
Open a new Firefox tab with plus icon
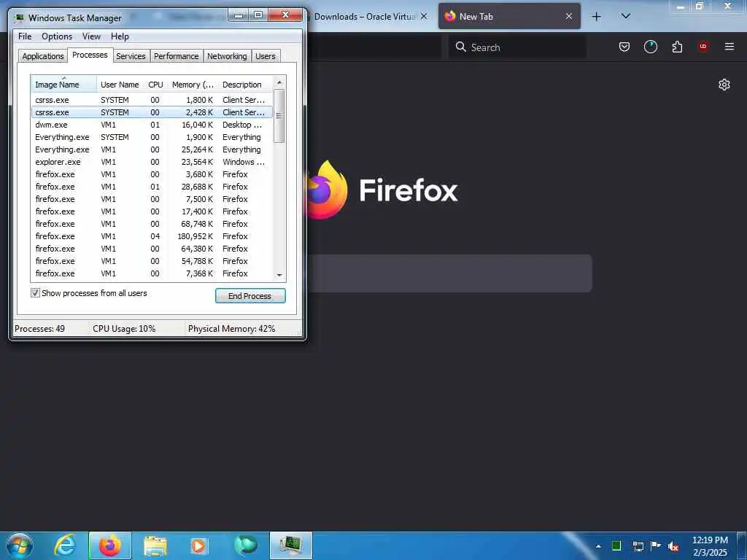[596, 17]
